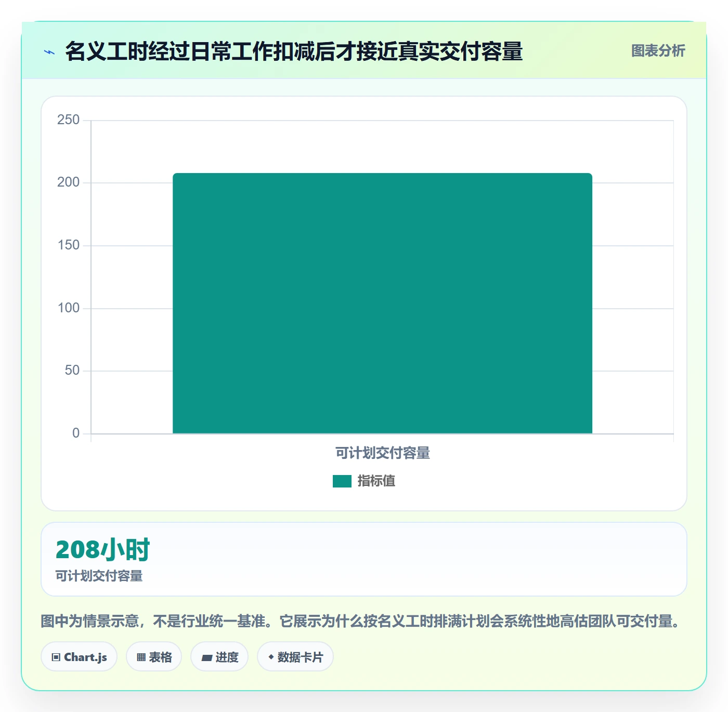This screenshot has width=728, height=712.
Task: Click the 208小时 metric value
Action: 102,550
